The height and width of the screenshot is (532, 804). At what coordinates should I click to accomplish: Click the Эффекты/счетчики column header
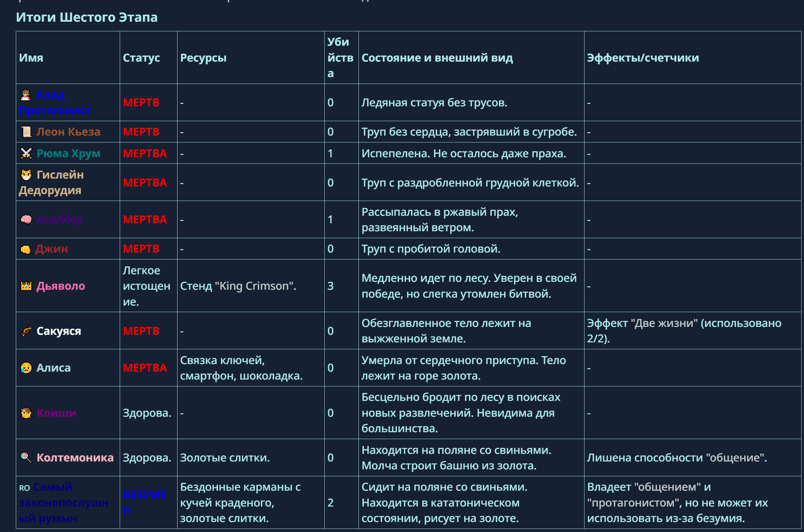tap(643, 58)
